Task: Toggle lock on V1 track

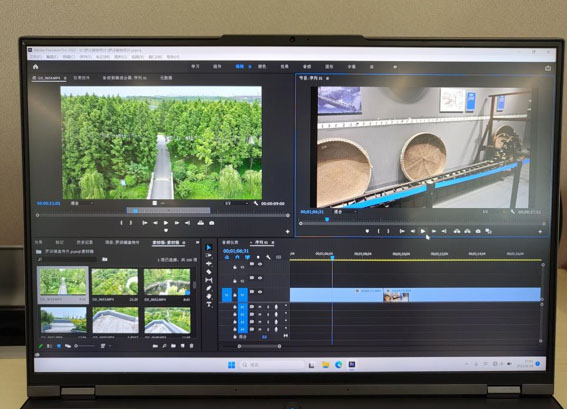Action: coord(235,295)
